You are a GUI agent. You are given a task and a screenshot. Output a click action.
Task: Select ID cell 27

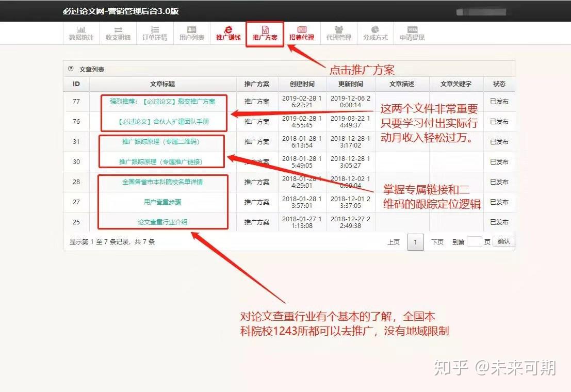coord(76,202)
